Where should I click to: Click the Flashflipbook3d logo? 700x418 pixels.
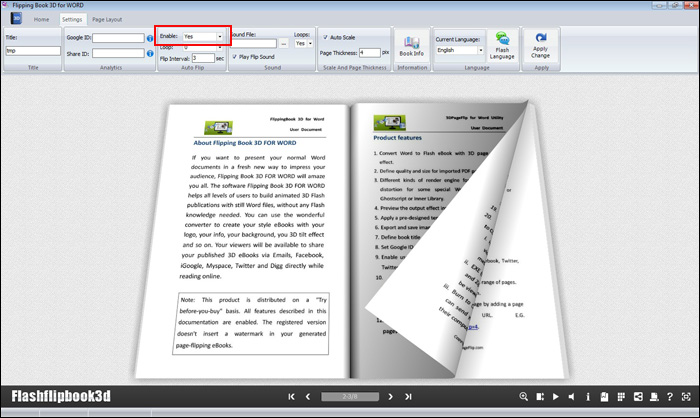point(61,396)
